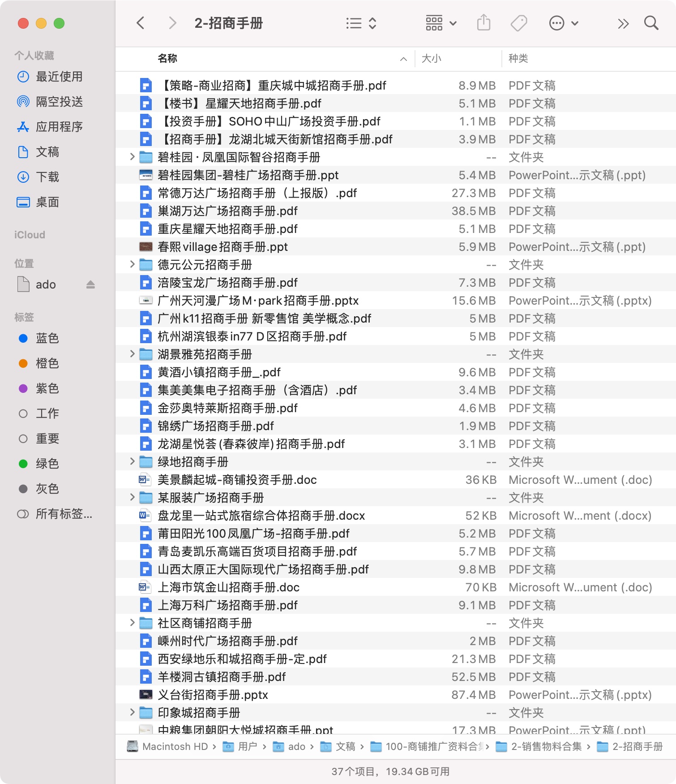
Task: Open 下载 in the sidebar
Action: [x=47, y=177]
